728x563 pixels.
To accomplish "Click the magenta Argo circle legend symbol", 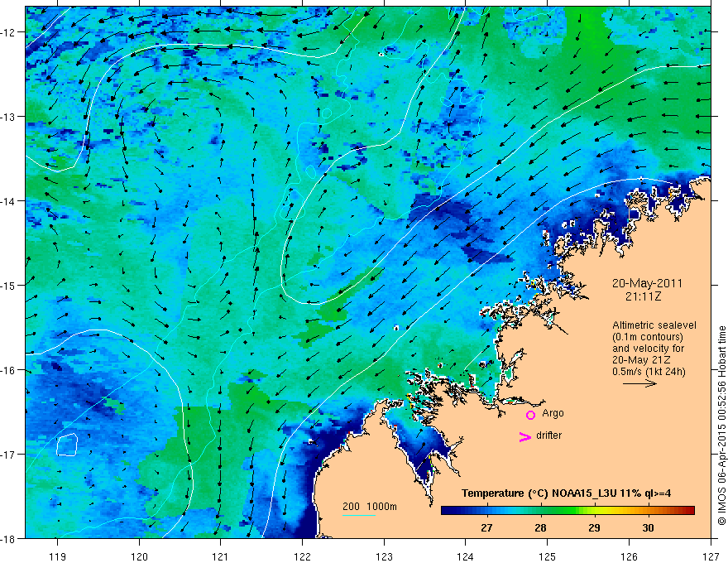I will pos(530,415).
